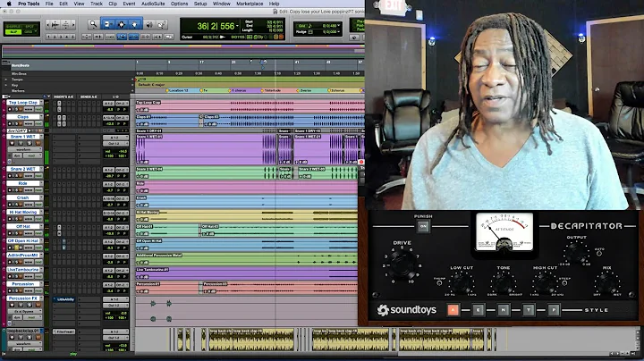Viewport: 644px width, 361px height.
Task: Select the Pencil tool
Action: click(162, 25)
